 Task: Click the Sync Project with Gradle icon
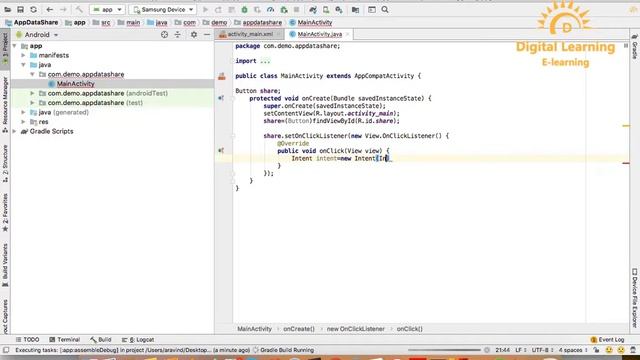tap(313, 9)
